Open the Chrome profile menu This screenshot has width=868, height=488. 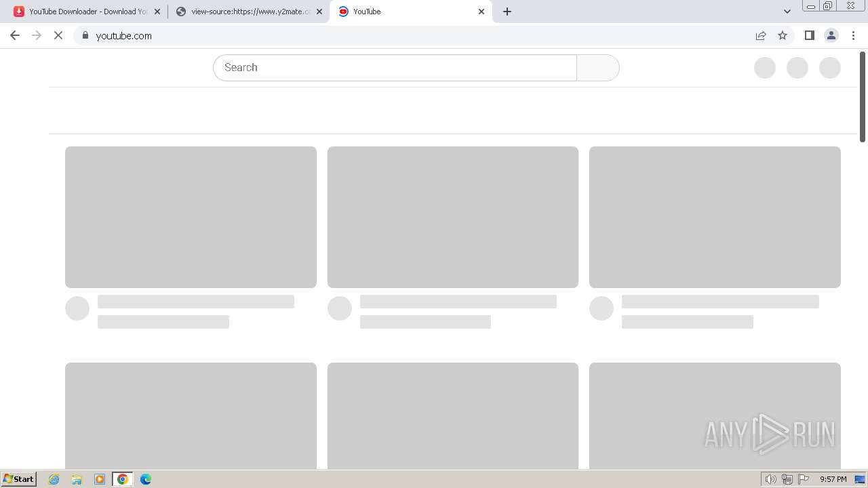831,35
